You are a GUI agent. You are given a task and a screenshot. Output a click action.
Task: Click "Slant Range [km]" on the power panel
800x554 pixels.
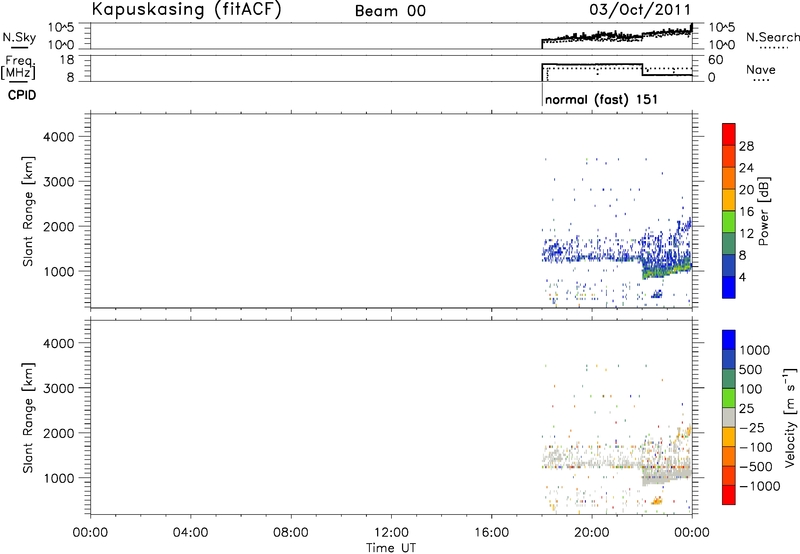(x=28, y=211)
